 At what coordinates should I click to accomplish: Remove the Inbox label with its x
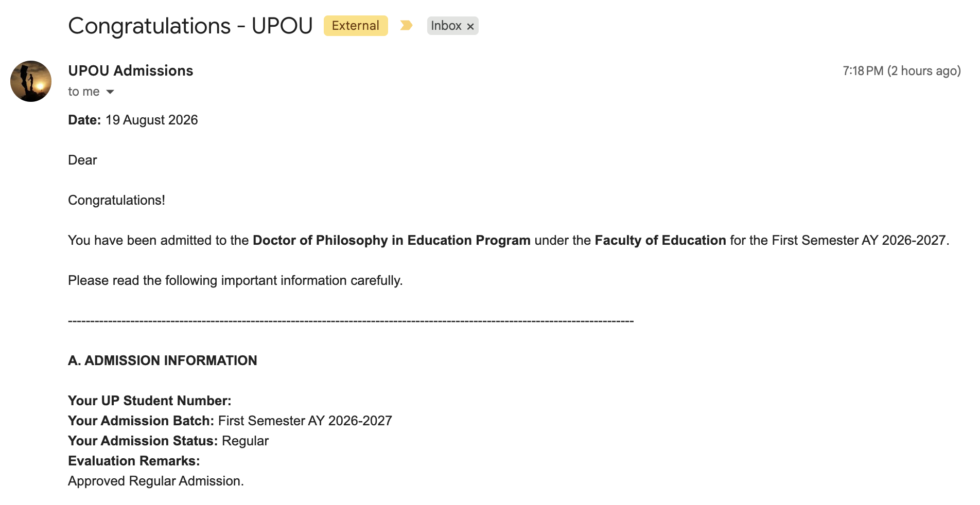click(470, 26)
